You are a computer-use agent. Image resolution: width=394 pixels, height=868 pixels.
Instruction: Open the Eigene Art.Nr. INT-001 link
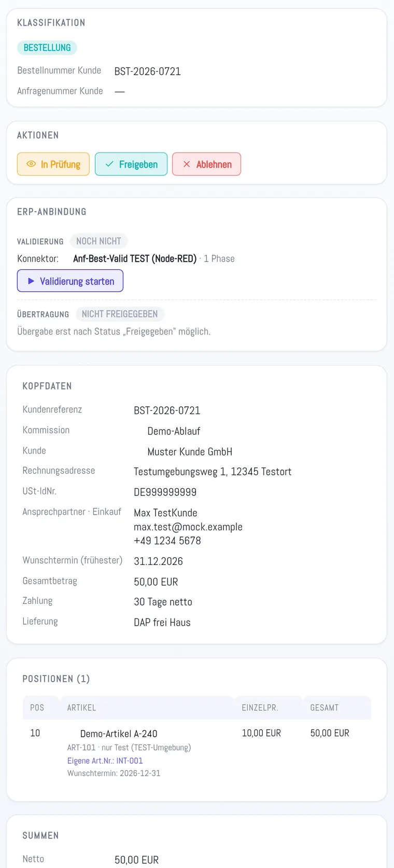click(x=105, y=761)
